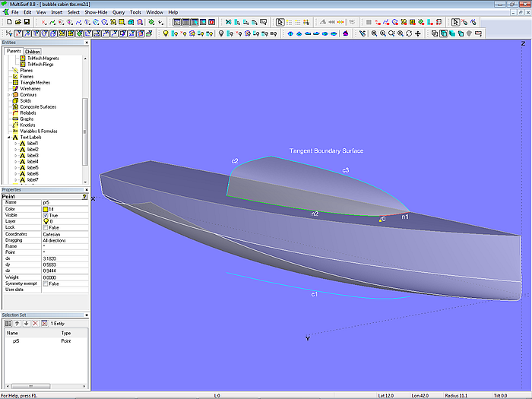The image size is (532, 399).
Task: Select pt5 in the Selection Set list
Action: [16, 341]
